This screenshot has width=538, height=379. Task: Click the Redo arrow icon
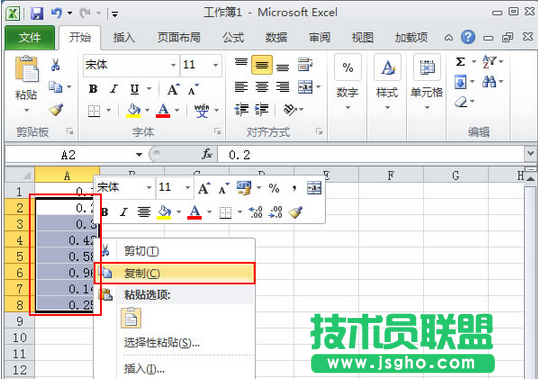click(85, 13)
